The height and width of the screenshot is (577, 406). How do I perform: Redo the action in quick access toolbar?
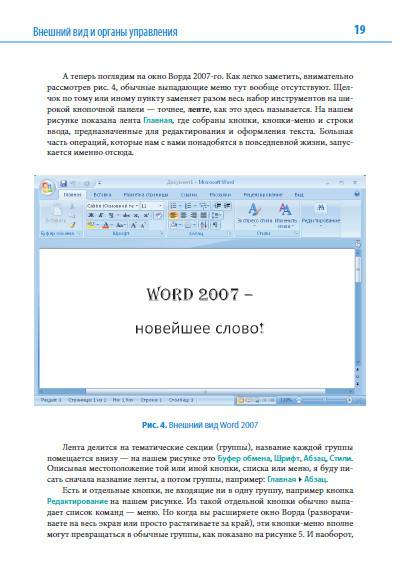[x=87, y=183]
